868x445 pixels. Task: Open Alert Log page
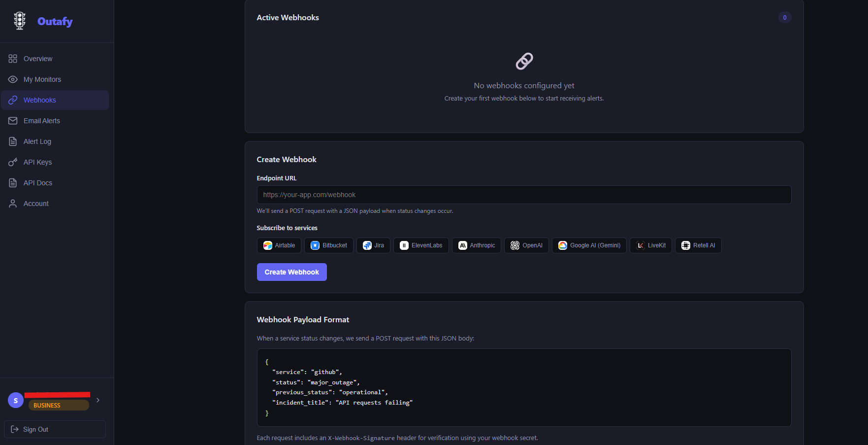[55, 141]
